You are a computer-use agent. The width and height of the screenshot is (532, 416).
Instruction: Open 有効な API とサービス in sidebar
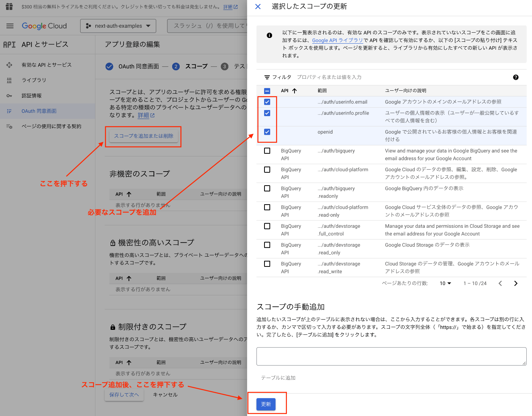(47, 65)
